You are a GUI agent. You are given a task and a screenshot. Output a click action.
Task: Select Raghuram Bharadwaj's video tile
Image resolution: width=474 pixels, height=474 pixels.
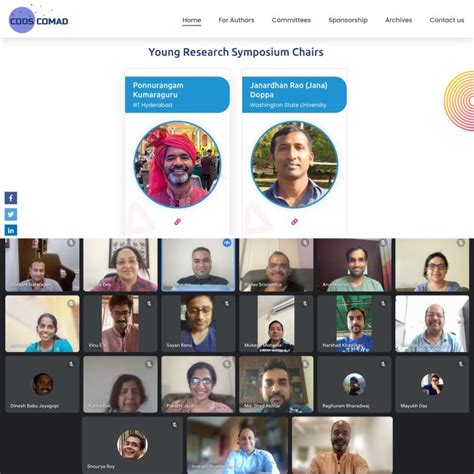[x=354, y=384]
